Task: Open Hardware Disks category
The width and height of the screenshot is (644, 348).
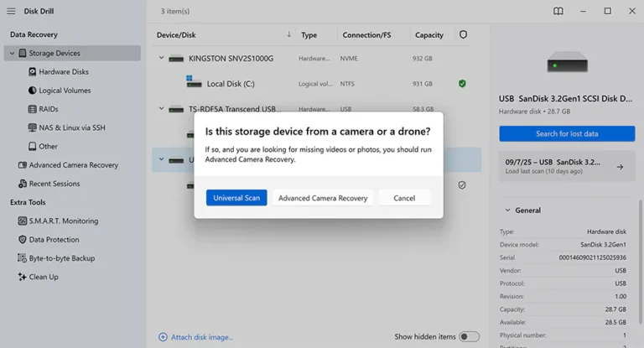Action: point(64,71)
